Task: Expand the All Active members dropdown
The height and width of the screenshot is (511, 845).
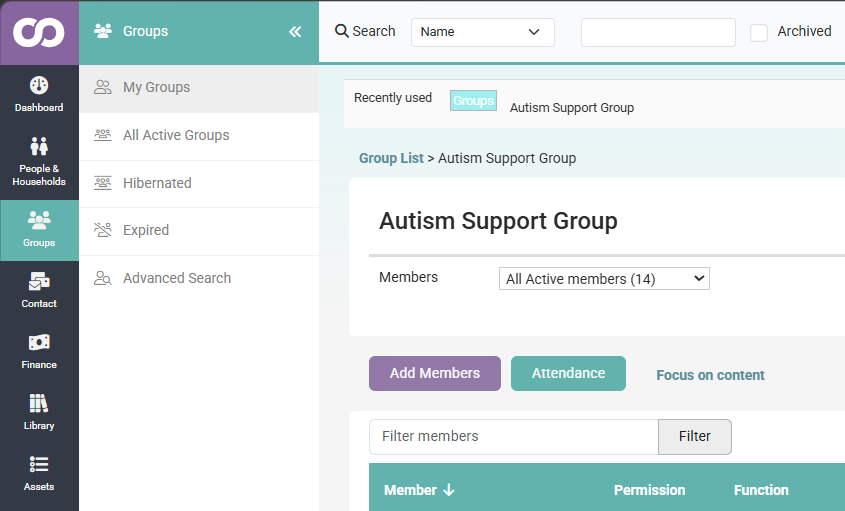Action: 604,279
